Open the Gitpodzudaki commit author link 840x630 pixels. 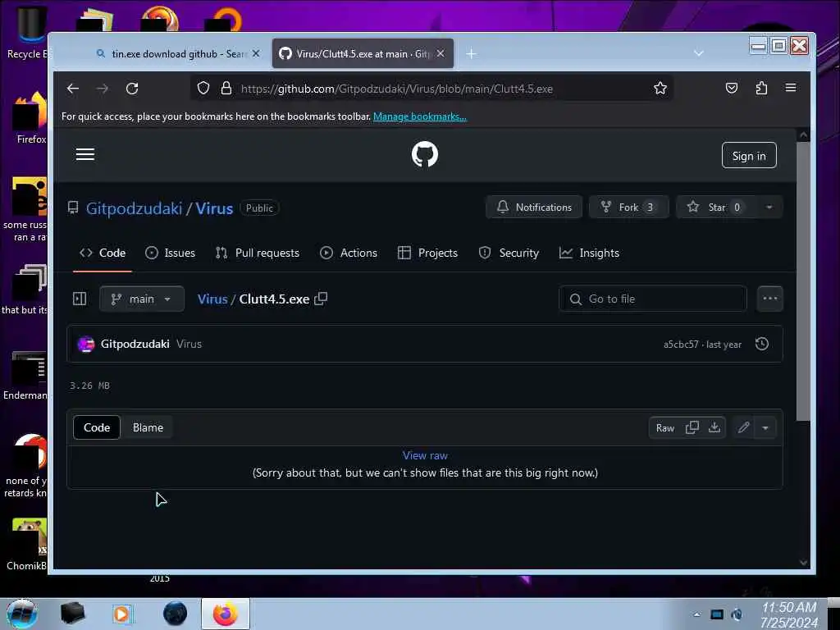click(135, 344)
